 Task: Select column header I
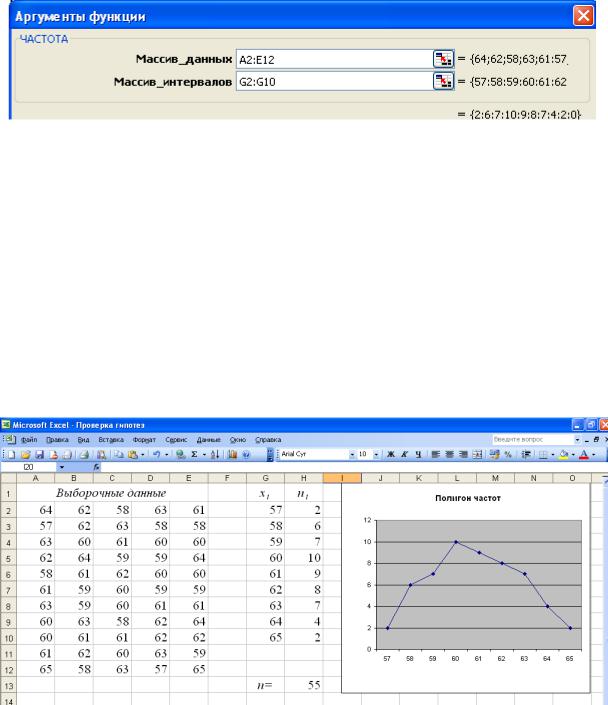pyautogui.click(x=342, y=478)
